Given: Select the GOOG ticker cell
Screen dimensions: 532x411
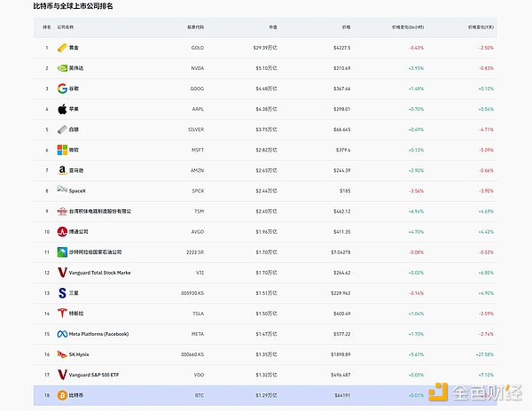Looking at the screenshot, I should (x=197, y=89).
